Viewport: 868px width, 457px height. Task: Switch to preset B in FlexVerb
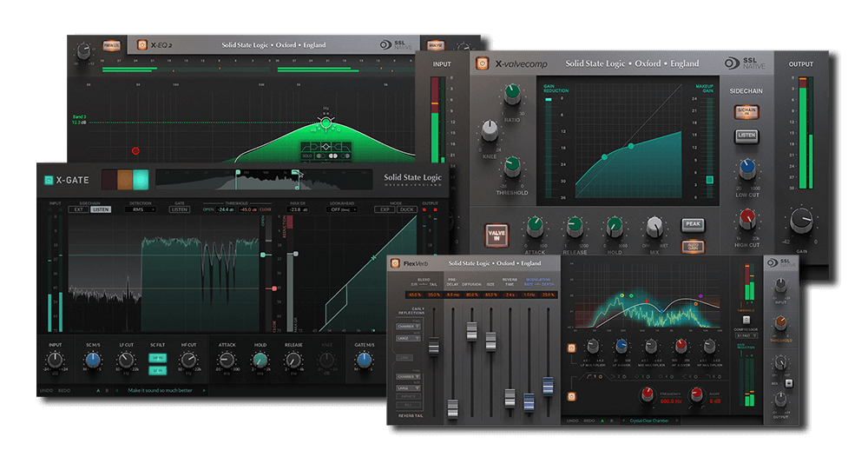tap(612, 421)
